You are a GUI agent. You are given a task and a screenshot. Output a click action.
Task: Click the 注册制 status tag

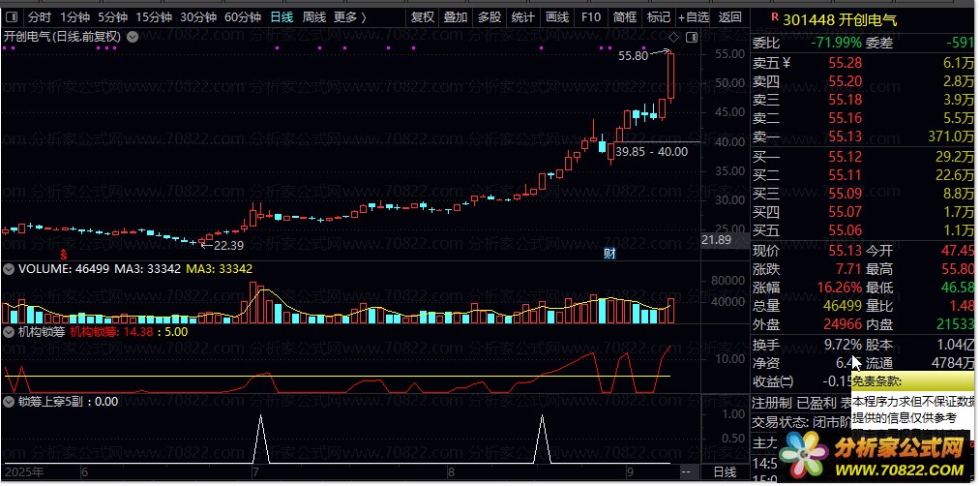[x=771, y=403]
